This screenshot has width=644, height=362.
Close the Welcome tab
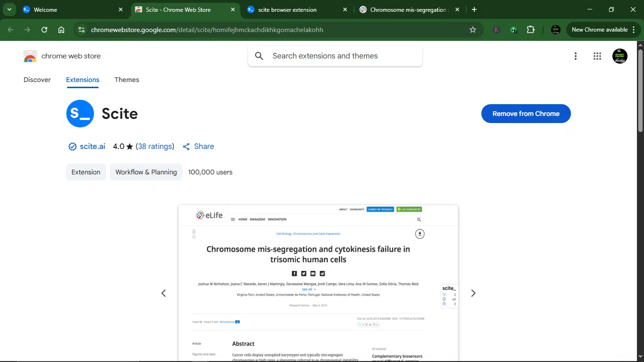(x=121, y=9)
